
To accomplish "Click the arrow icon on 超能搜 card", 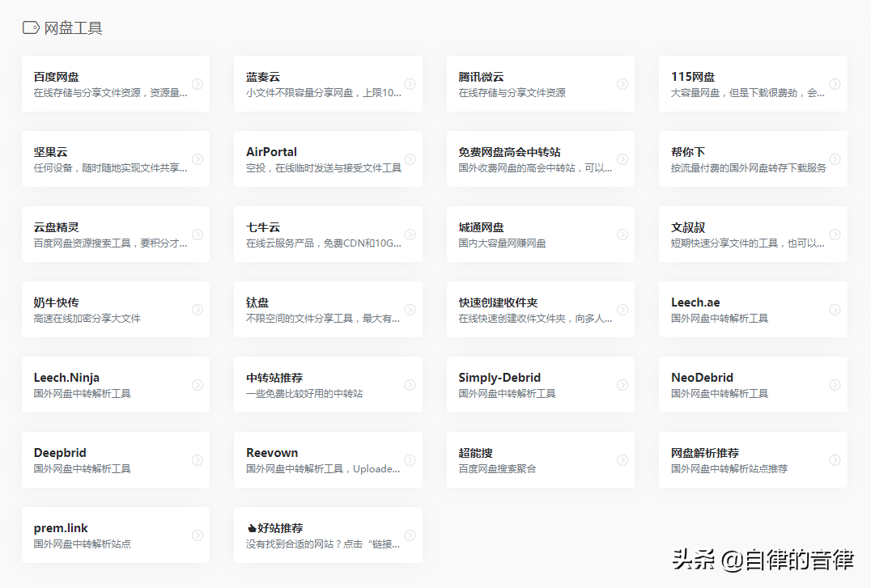I will [622, 460].
